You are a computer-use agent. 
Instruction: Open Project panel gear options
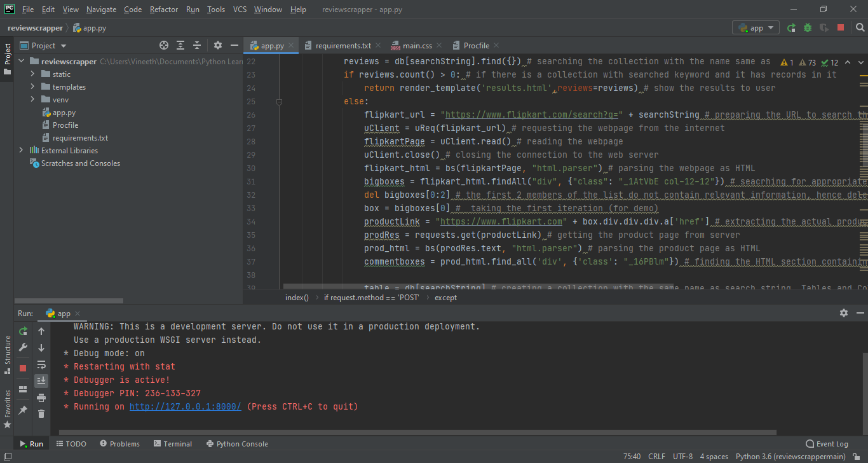pyautogui.click(x=218, y=45)
